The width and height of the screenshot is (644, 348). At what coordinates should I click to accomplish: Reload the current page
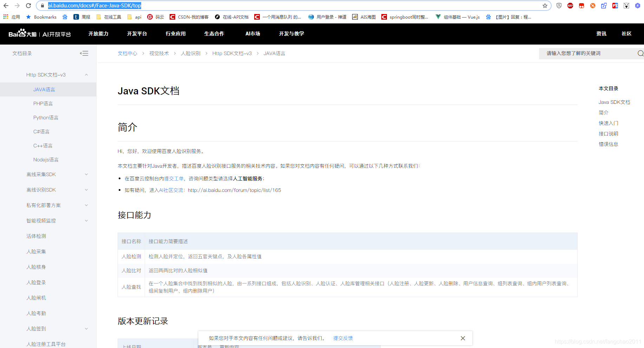coord(29,5)
